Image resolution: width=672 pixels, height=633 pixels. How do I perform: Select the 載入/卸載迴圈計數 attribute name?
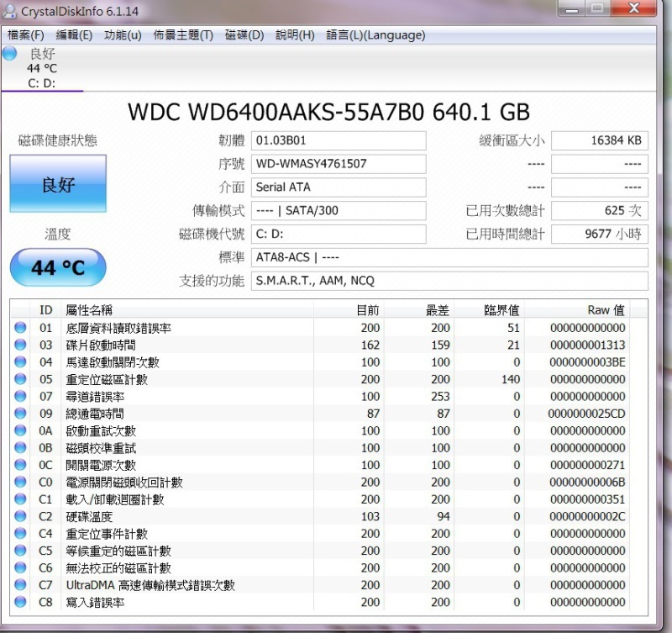115,499
